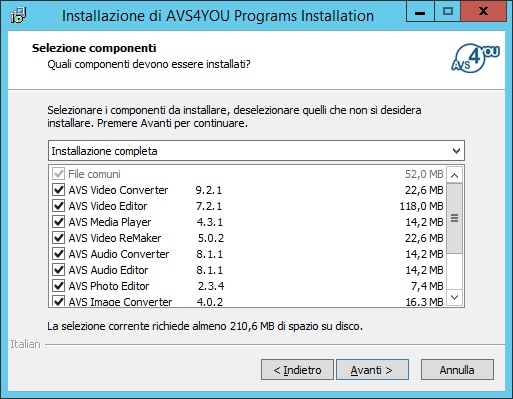Select the AVS Photo Editor label
The width and height of the screenshot is (513, 399).
(x=109, y=286)
